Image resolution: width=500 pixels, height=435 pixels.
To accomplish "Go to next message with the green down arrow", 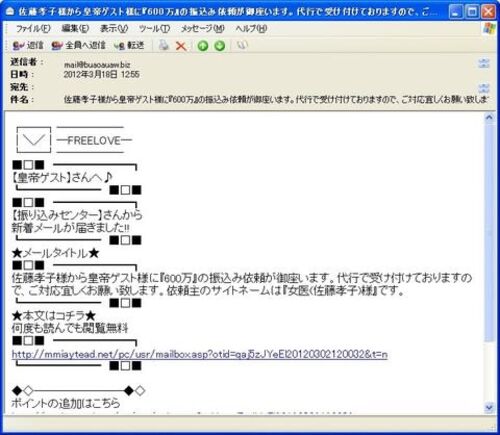I will click(219, 46).
